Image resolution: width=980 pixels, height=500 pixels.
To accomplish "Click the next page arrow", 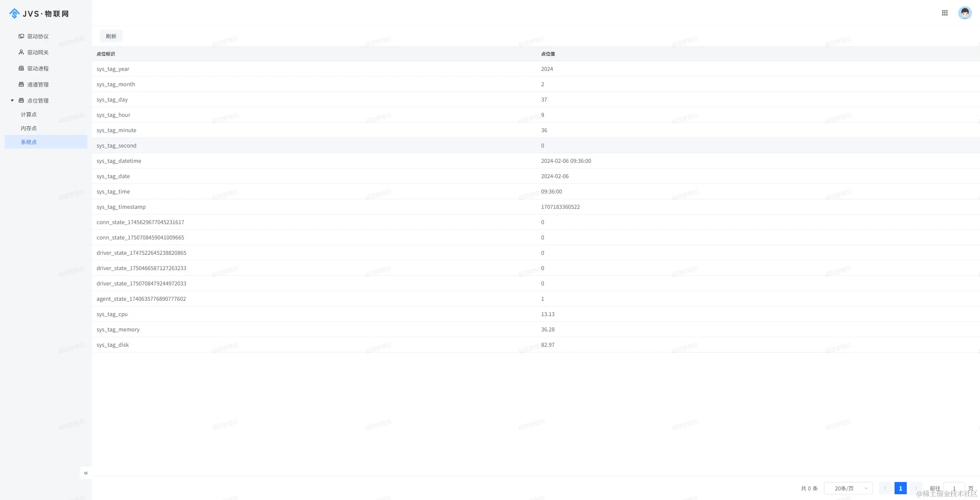I will 916,489.
